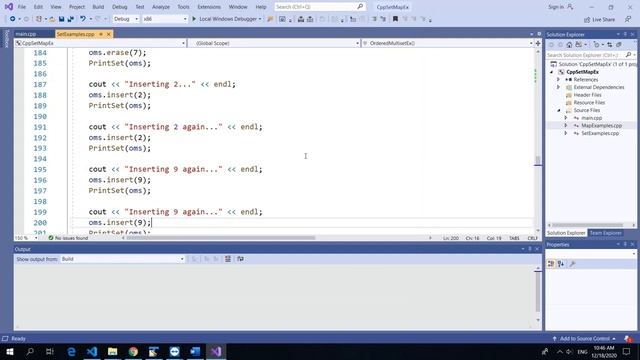This screenshot has width=640, height=360.
Task: Click Sync with Active Document in Solution Explorer
Action: pyautogui.click(x=609, y=44)
